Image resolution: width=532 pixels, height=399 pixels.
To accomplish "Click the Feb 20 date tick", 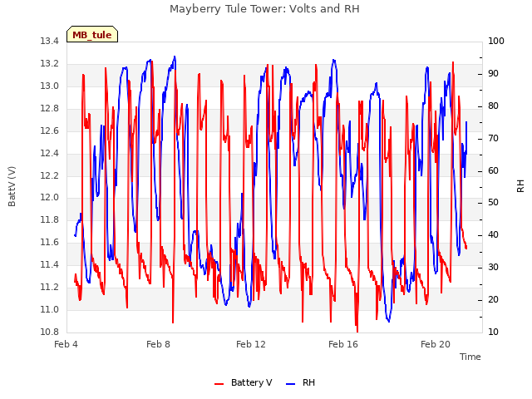I will (x=436, y=344).
